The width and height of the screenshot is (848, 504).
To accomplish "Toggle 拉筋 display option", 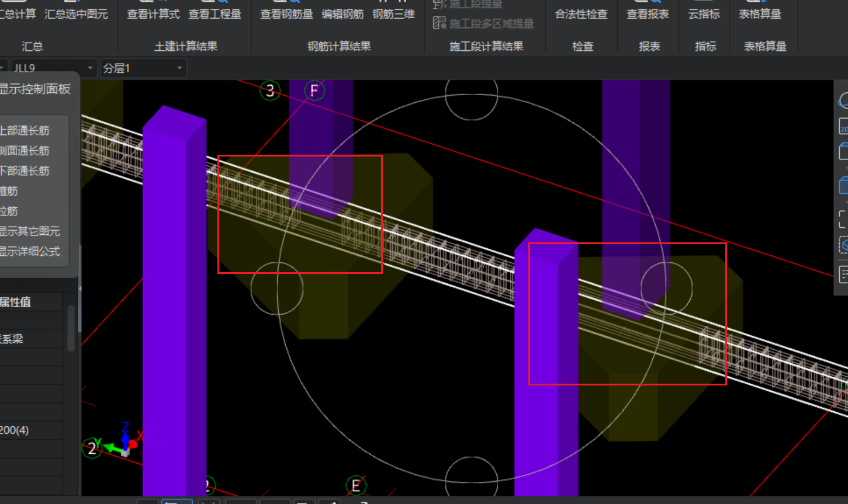I will [9, 211].
